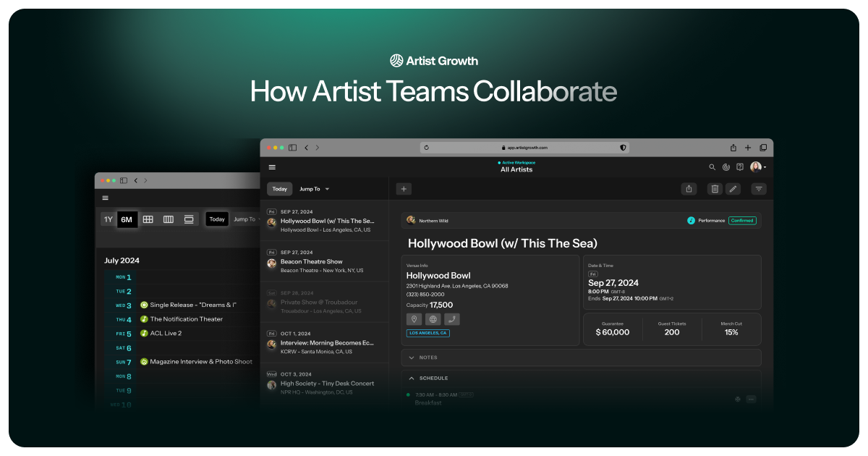Image resolution: width=868 pixels, height=456 pixels.
Task: Open the hamburger menu in the calendar window
Action: pyautogui.click(x=106, y=198)
